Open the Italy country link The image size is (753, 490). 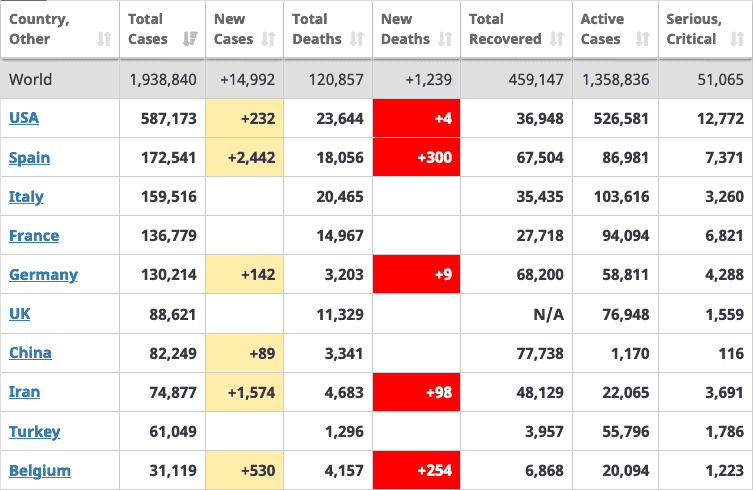click(x=26, y=196)
